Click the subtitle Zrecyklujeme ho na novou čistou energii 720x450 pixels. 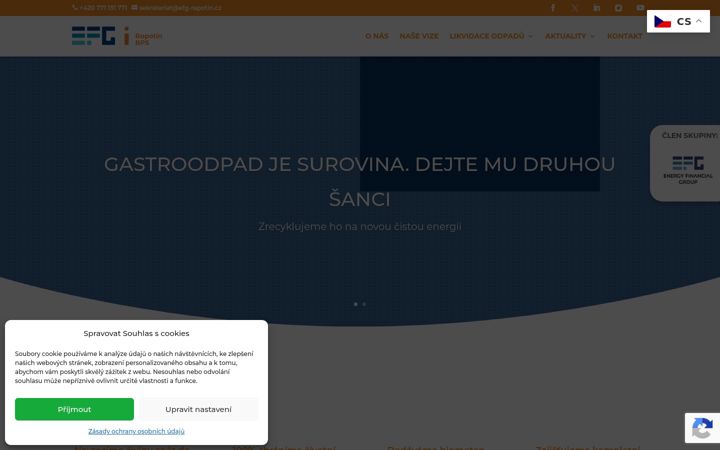point(360,226)
